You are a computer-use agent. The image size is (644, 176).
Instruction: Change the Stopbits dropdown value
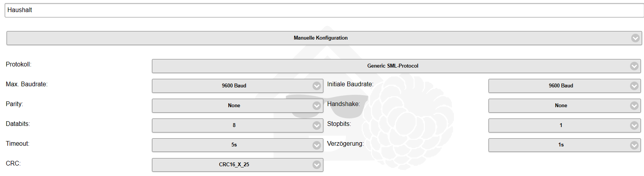tap(561, 125)
